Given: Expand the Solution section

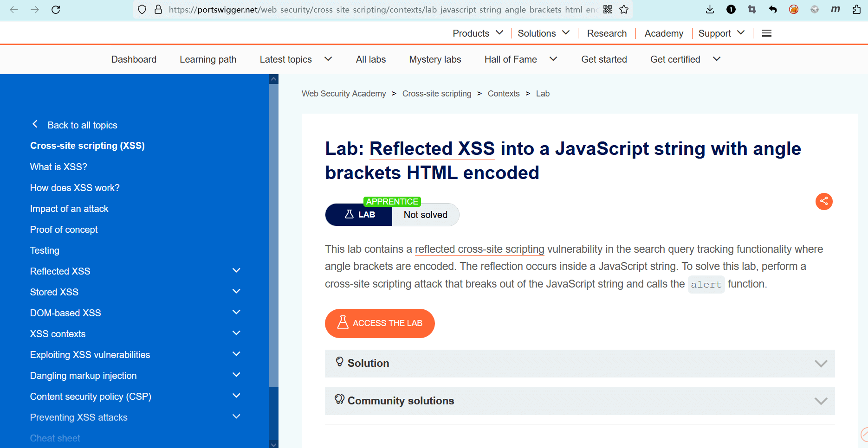Looking at the screenshot, I should point(580,363).
